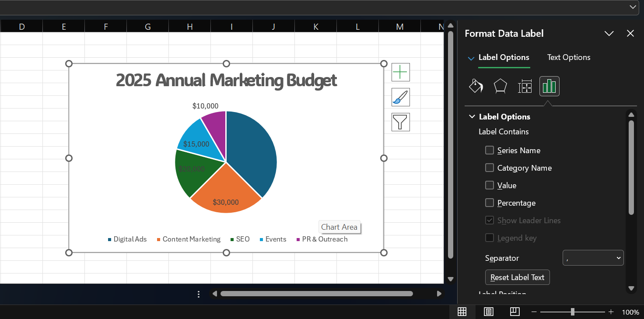Expand the formula bar with the chevron
This screenshot has height=319, width=644.
pos(633,7)
